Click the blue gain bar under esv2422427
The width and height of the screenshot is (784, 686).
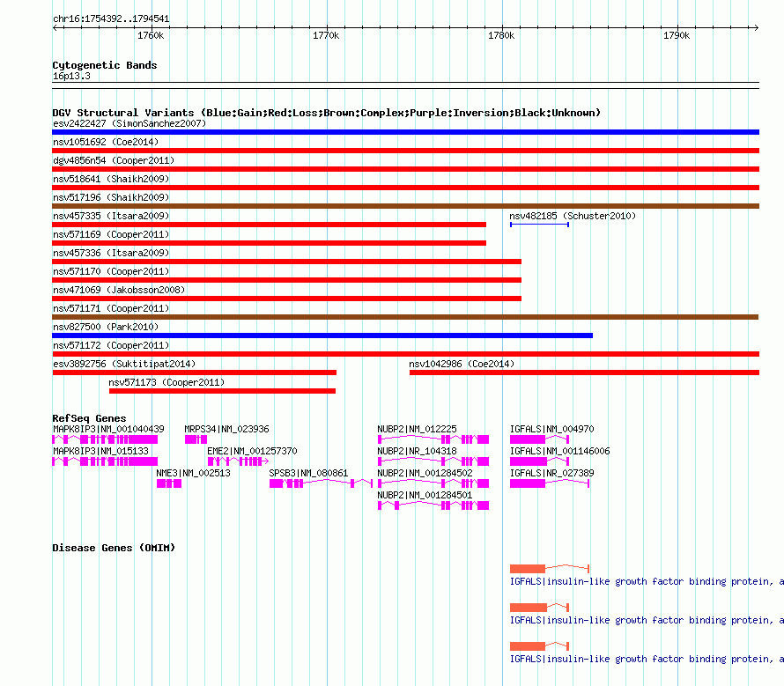pyautogui.click(x=405, y=132)
